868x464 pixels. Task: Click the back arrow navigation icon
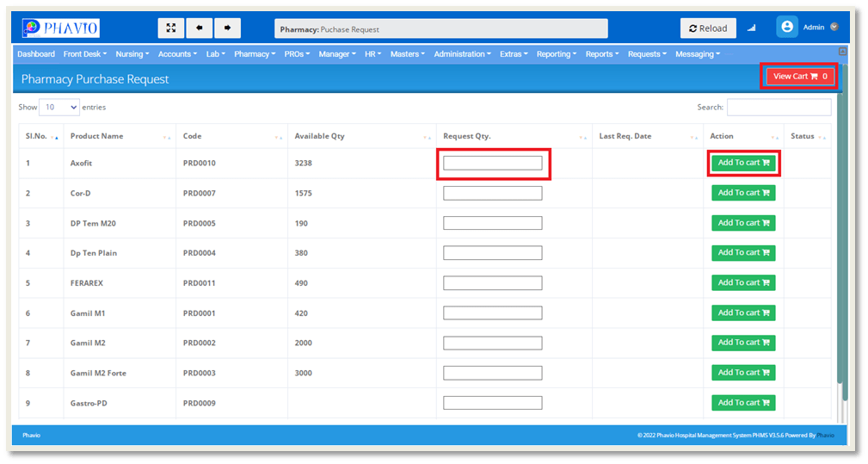(x=199, y=28)
